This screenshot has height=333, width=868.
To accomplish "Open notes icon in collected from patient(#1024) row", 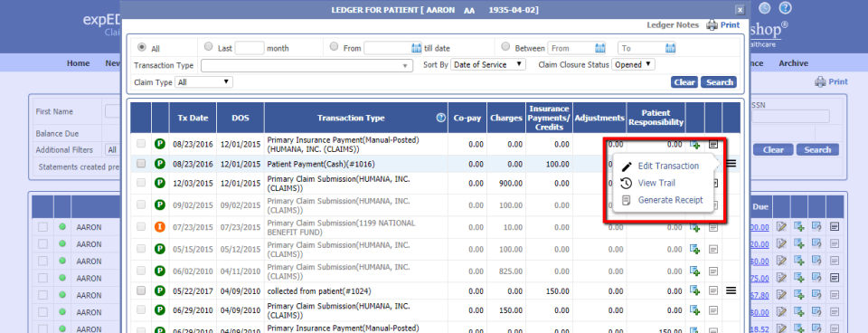I will point(713,290).
